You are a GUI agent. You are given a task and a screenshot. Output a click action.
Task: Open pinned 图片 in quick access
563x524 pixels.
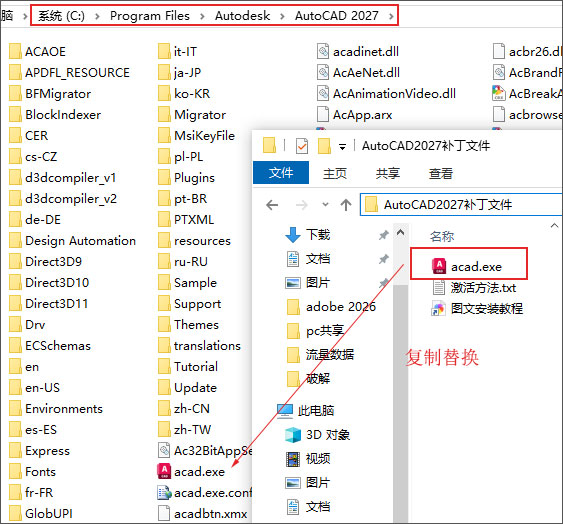(308, 283)
